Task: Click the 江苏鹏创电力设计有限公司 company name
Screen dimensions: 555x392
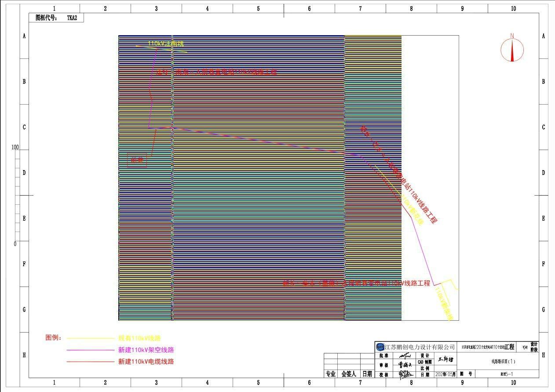Action: pos(420,347)
